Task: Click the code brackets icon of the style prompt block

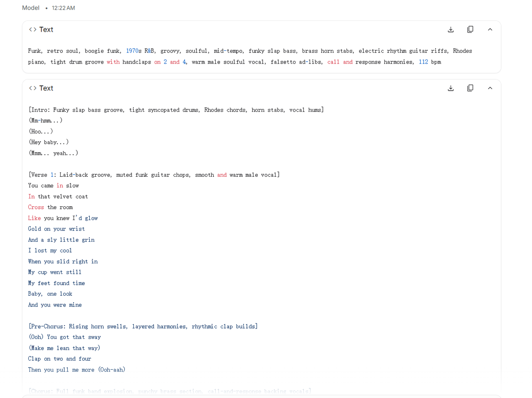Action: [33, 30]
